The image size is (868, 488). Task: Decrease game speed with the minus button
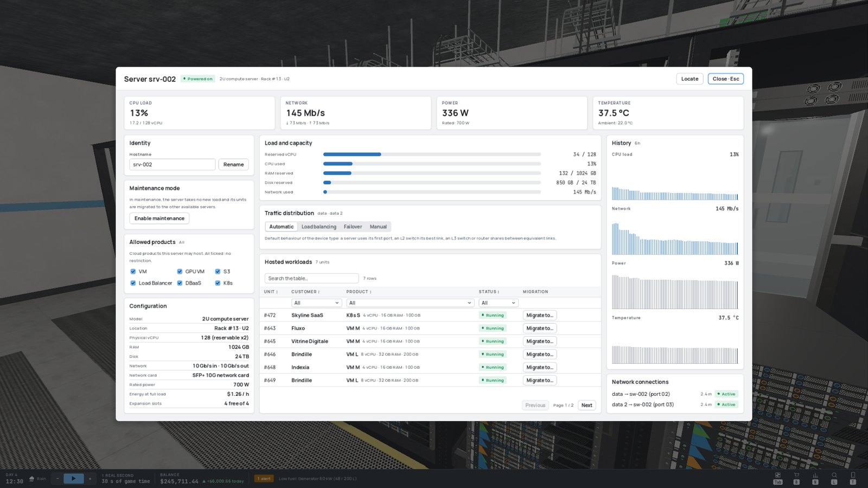coord(58,479)
